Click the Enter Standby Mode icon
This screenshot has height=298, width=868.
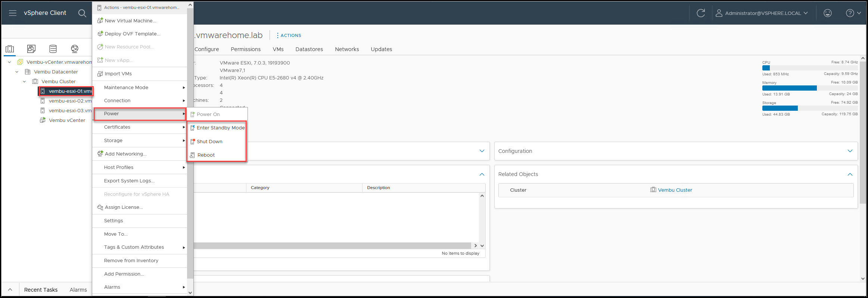(193, 128)
